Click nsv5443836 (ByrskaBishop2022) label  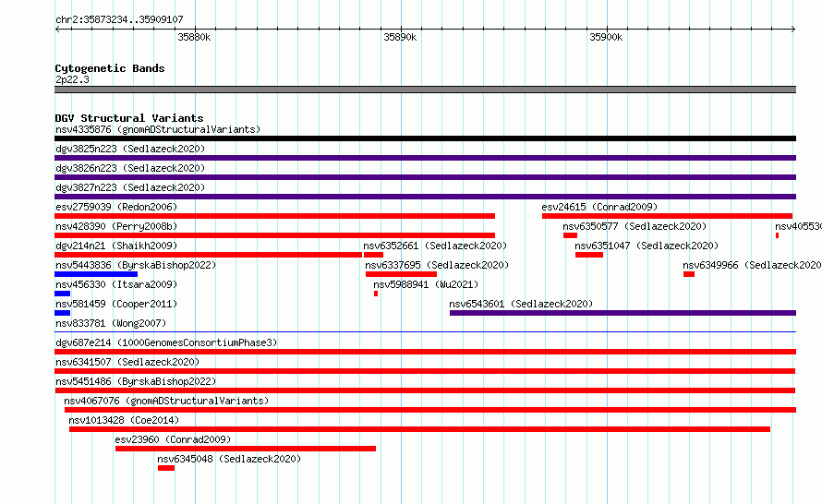(x=136, y=265)
